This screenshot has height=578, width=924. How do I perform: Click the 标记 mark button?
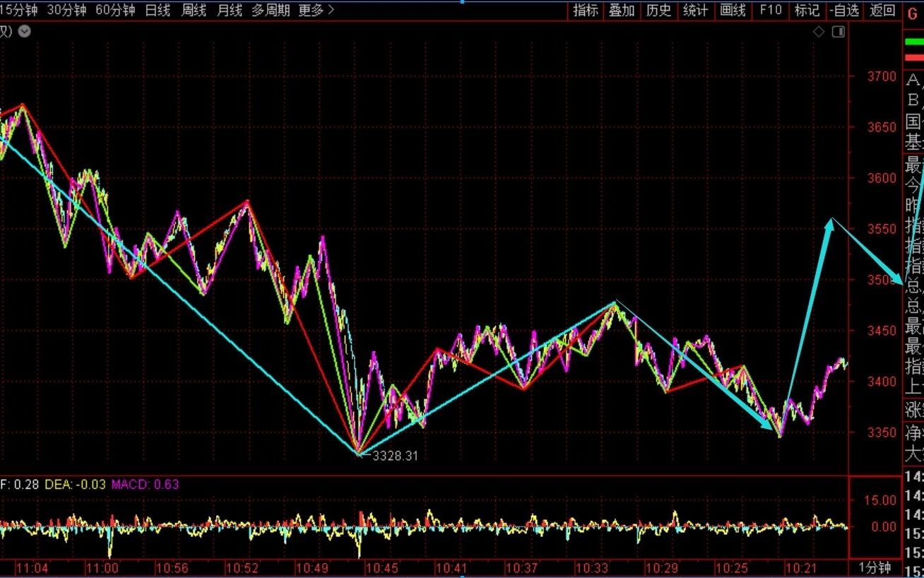tap(807, 10)
